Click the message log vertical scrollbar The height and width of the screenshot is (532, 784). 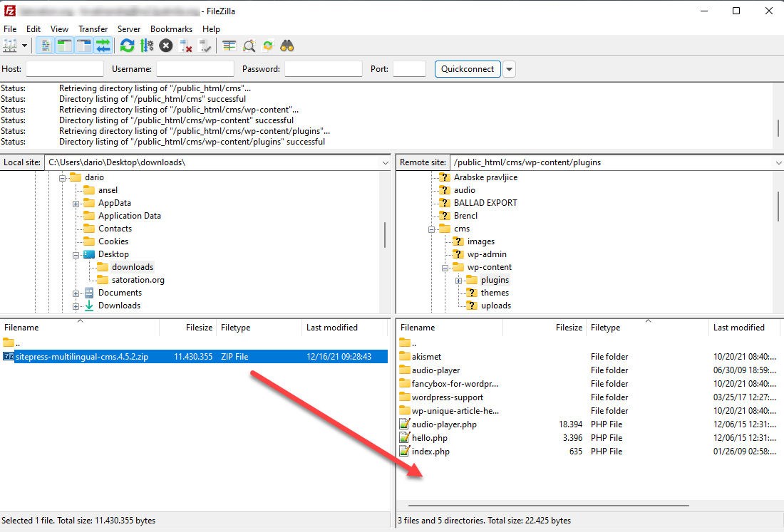click(778, 128)
